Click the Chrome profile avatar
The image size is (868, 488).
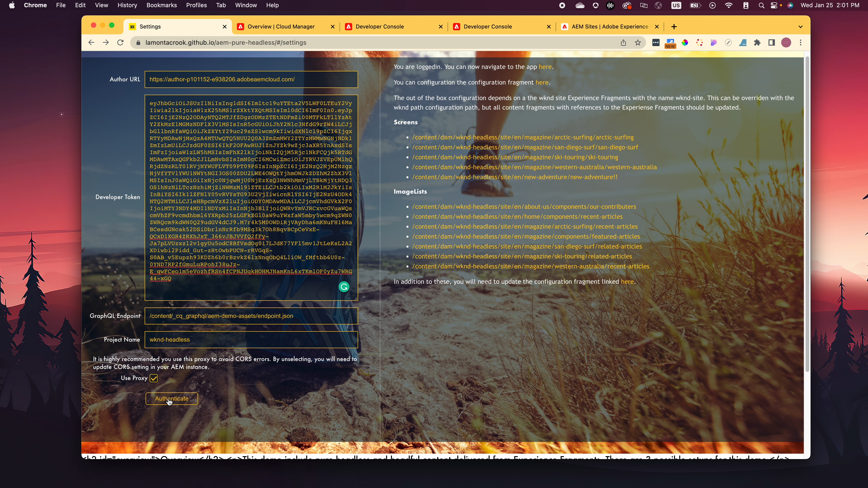pyautogui.click(x=786, y=43)
